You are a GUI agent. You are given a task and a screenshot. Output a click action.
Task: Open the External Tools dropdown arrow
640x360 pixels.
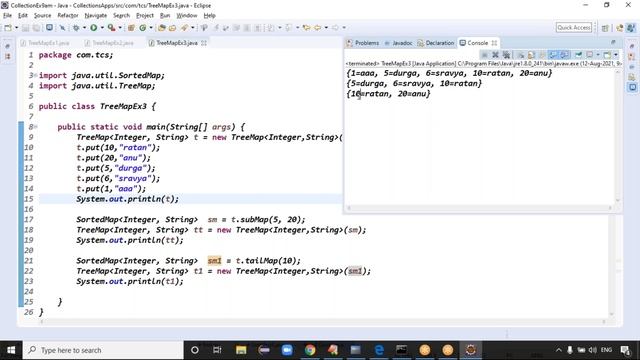[120, 28]
